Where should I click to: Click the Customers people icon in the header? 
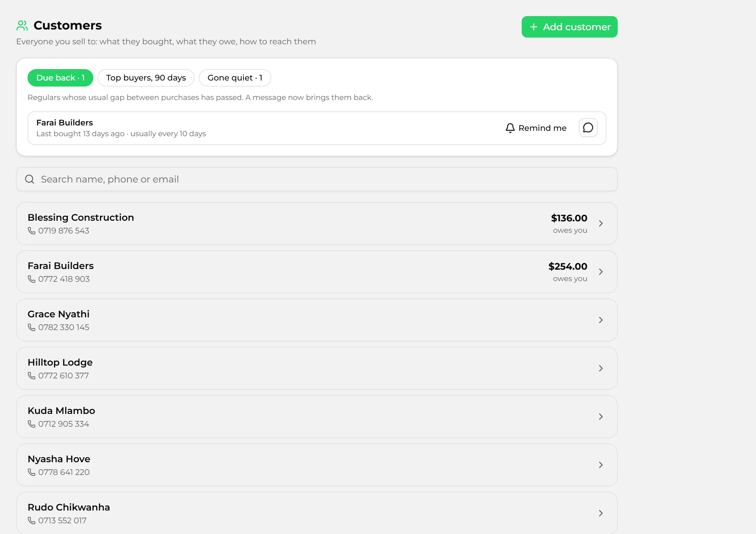[22, 25]
